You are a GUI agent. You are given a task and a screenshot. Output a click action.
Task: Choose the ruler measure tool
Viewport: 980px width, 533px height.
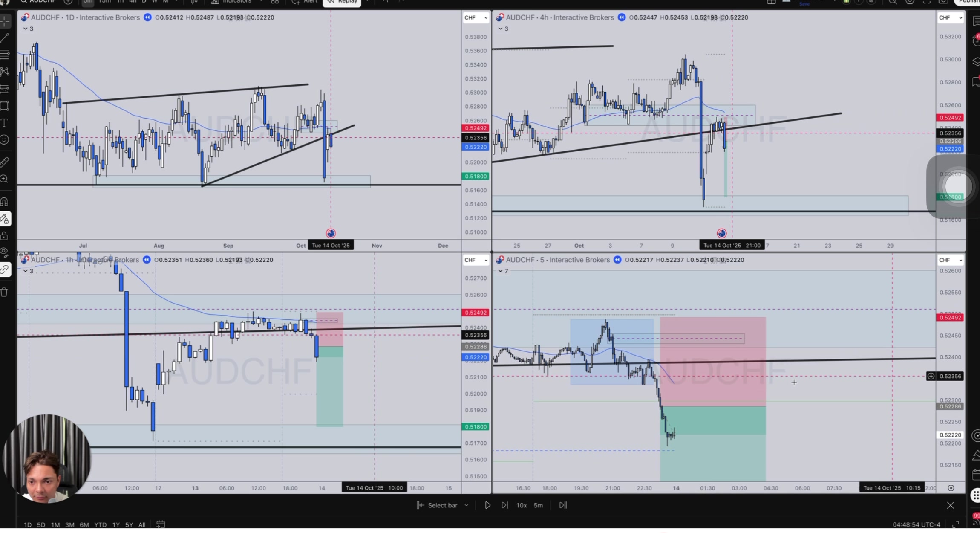pos(5,162)
